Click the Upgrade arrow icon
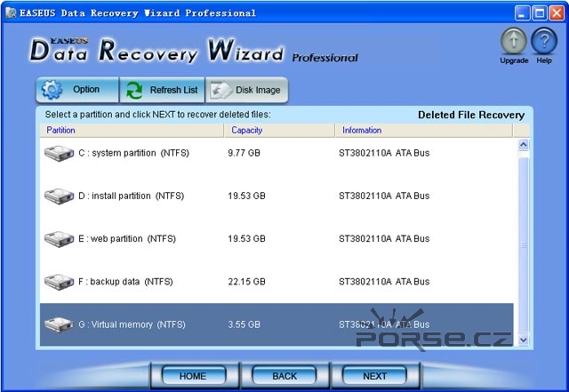The width and height of the screenshot is (569, 392). (514, 41)
